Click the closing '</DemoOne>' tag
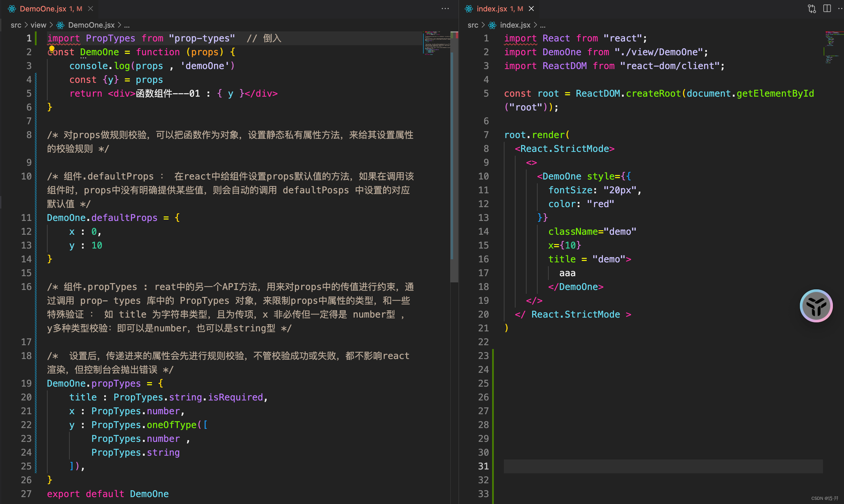 click(x=576, y=287)
